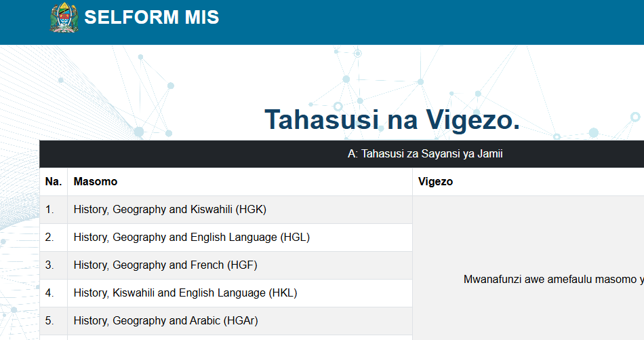Open the SELFORM MIS home title
Image resolution: width=644 pixels, height=340 pixels.
click(x=151, y=18)
